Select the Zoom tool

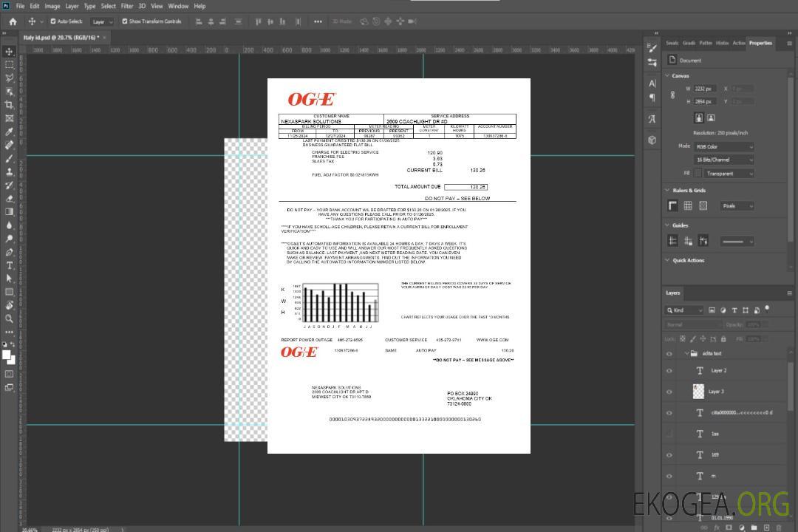tap(9, 318)
